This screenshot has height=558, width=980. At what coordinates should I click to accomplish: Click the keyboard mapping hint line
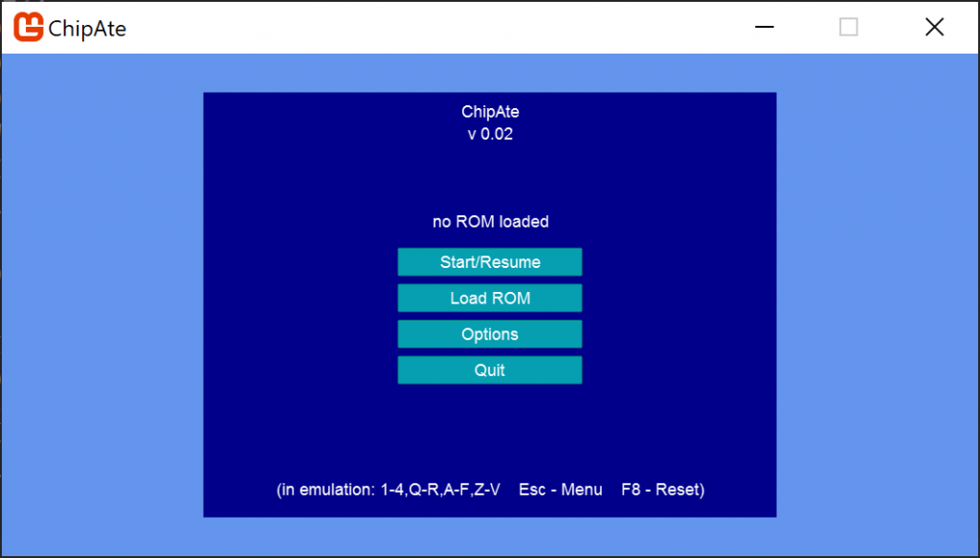(488, 489)
